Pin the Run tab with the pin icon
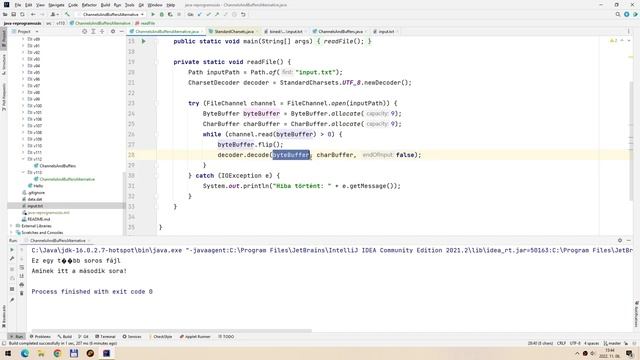This screenshot has width=640, height=360. (12, 300)
